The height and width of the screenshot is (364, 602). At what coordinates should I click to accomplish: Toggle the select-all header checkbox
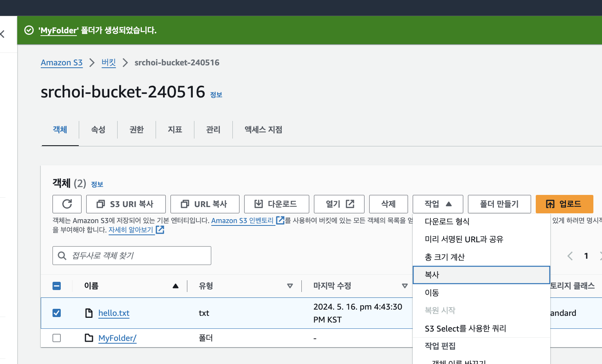[57, 286]
